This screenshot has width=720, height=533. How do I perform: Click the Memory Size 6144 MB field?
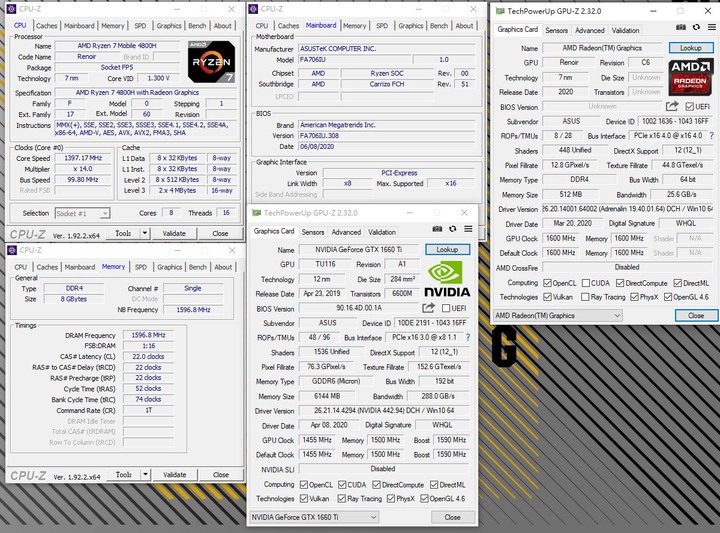[x=327, y=396]
